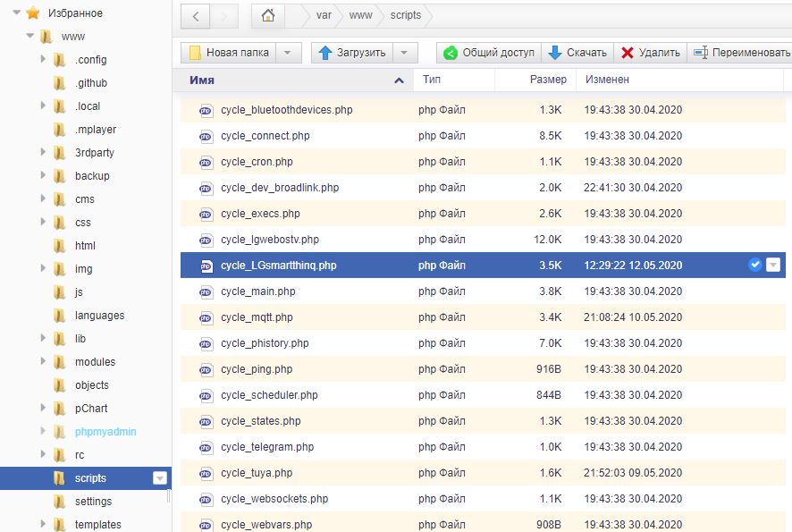Click the PHP icon of cycle_mqtt.php

click(206, 317)
